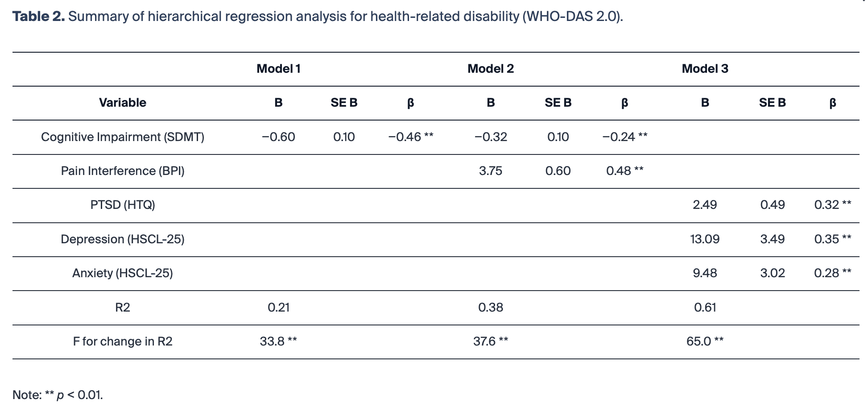The height and width of the screenshot is (408, 868).
Task: Click the 0.48 ** beta value
Action: 624,171
